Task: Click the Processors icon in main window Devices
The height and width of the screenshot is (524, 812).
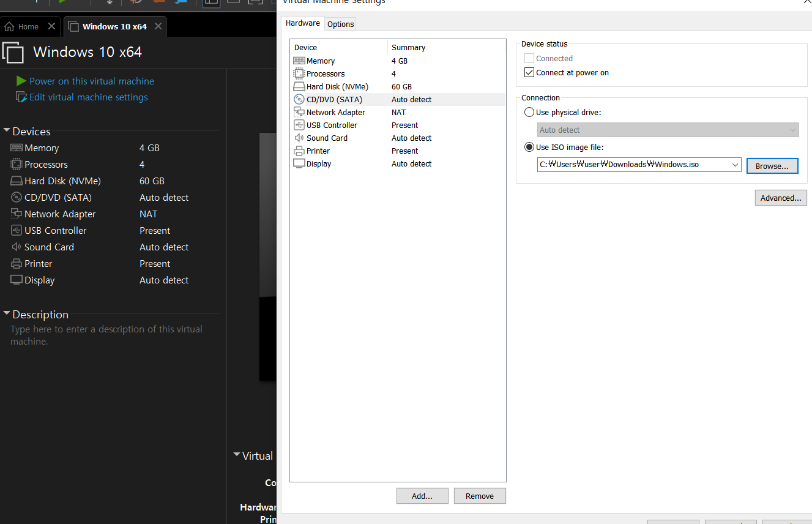Action: [17, 164]
